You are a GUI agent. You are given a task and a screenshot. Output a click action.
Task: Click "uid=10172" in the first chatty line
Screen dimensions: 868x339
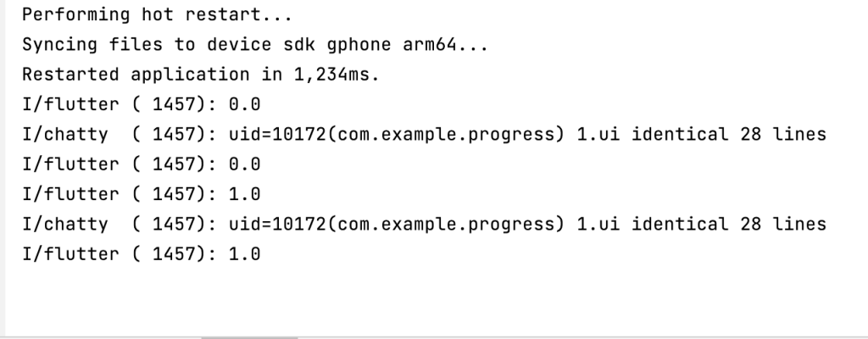pos(278,135)
